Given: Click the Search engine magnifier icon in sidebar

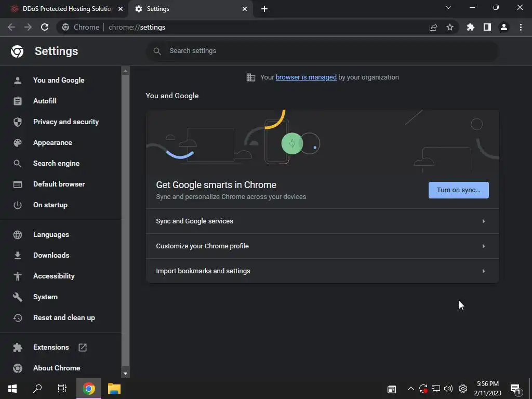Looking at the screenshot, I should point(18,164).
